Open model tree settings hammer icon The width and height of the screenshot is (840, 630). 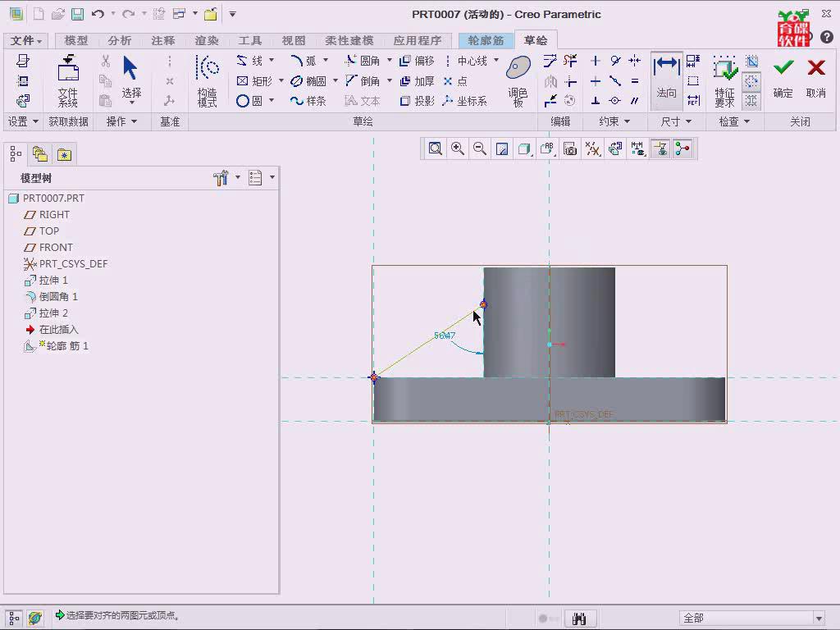tap(221, 178)
